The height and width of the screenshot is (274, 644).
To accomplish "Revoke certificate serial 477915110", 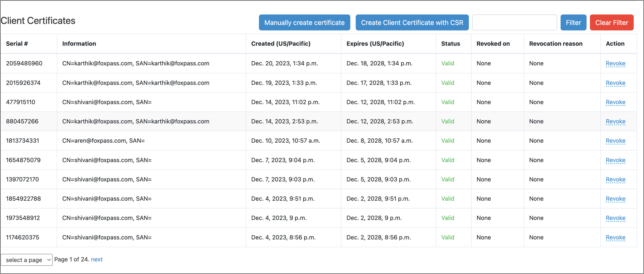I will coord(615,102).
